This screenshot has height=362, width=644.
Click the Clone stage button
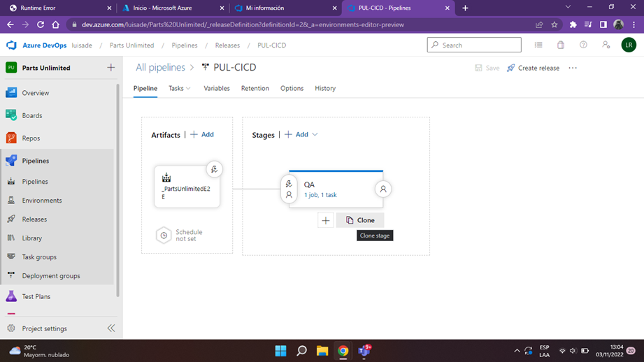[360, 220]
